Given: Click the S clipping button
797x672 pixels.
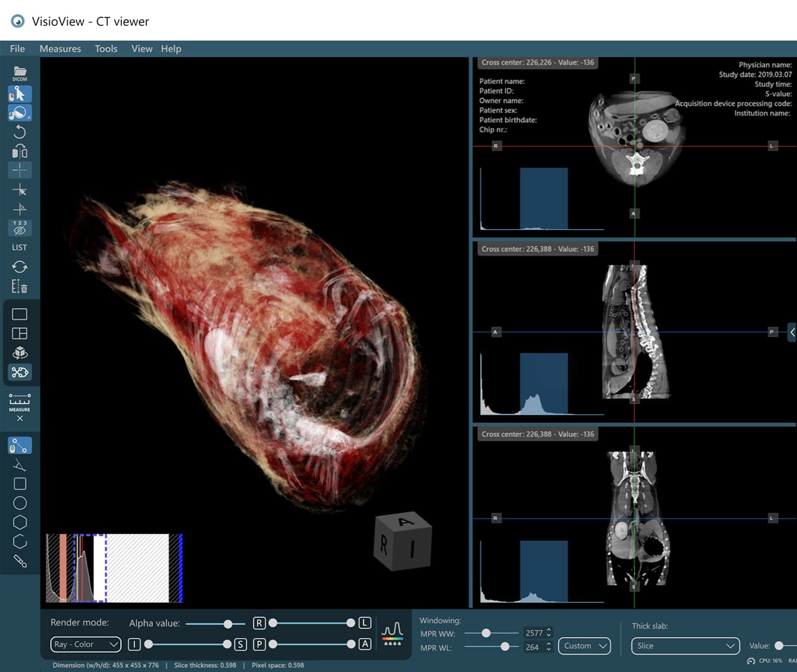Looking at the screenshot, I should [x=240, y=644].
